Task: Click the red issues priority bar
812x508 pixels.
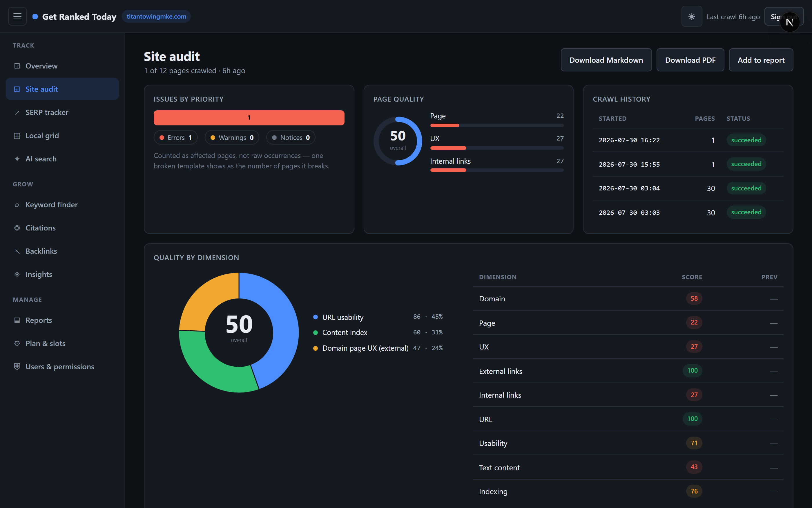Action: tap(249, 118)
